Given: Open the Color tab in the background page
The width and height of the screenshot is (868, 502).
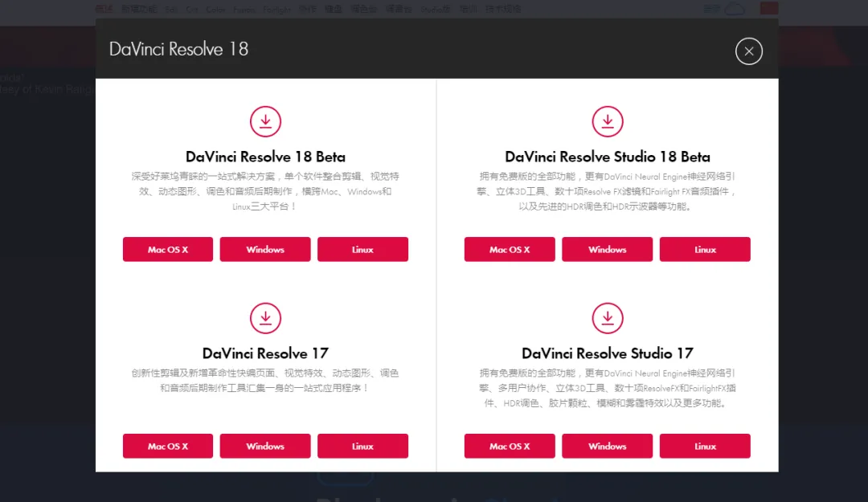Looking at the screenshot, I should [x=215, y=10].
